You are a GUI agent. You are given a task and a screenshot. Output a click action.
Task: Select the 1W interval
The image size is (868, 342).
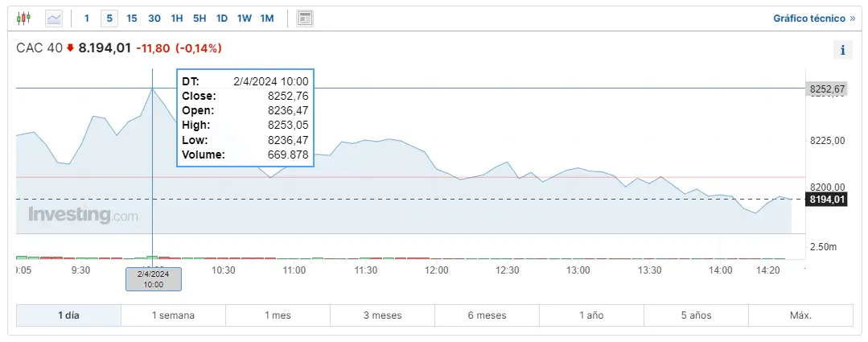(245, 18)
